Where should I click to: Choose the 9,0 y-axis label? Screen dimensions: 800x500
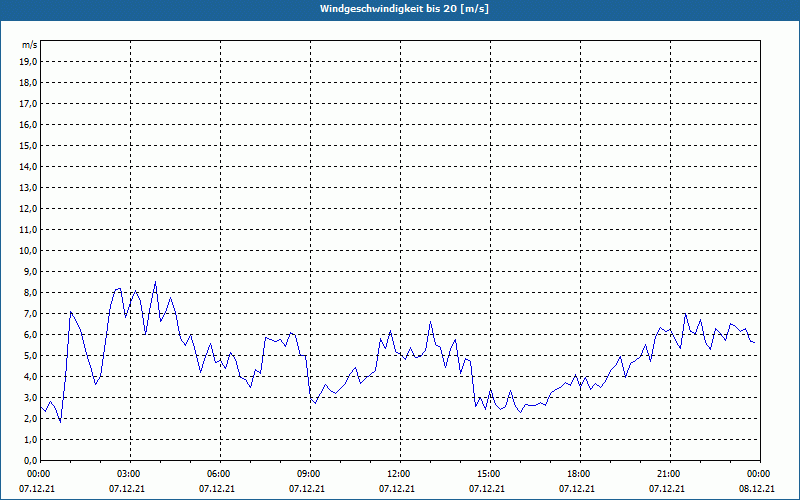point(31,271)
